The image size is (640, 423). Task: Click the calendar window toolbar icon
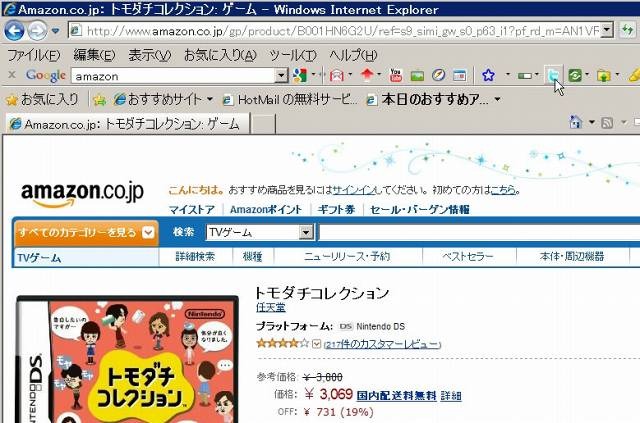coord(460,76)
